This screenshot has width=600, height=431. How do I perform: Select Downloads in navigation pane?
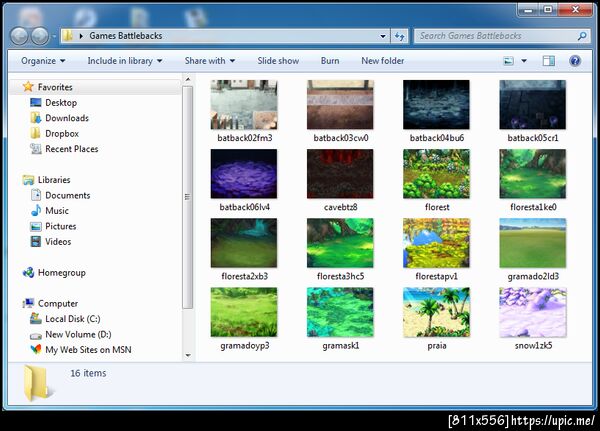coord(67,118)
